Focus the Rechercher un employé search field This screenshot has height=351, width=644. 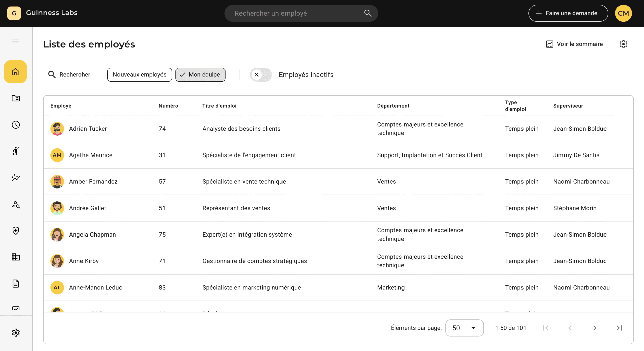click(x=301, y=13)
